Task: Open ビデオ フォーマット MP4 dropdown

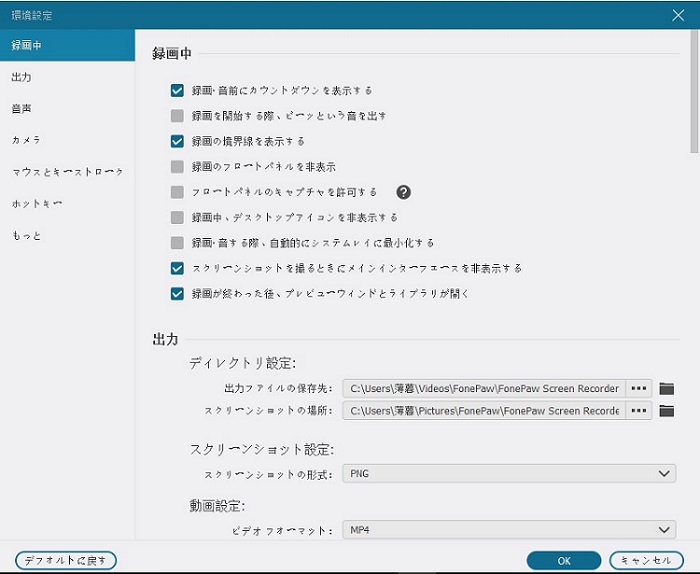Action: tap(509, 530)
